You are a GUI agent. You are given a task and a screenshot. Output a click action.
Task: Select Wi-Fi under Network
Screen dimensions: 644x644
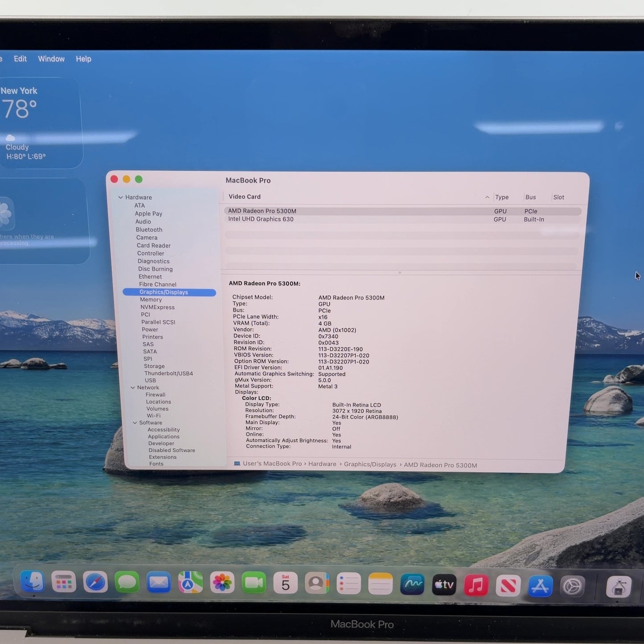coord(153,416)
